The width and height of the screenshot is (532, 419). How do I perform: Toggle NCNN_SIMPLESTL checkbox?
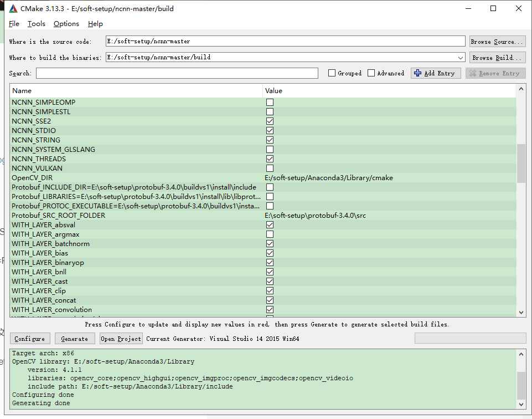click(270, 112)
